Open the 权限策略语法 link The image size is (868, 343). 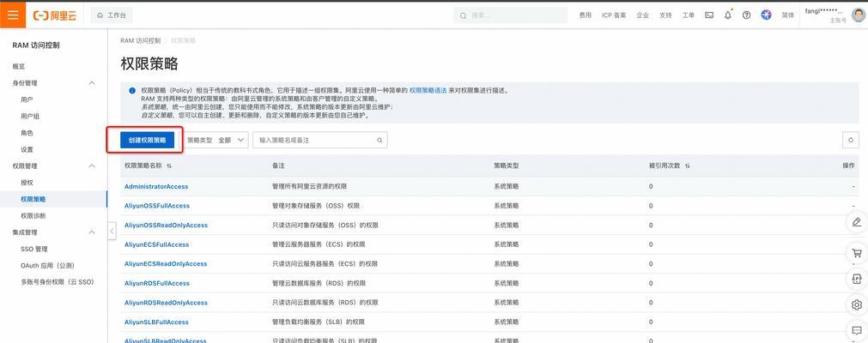(x=428, y=90)
